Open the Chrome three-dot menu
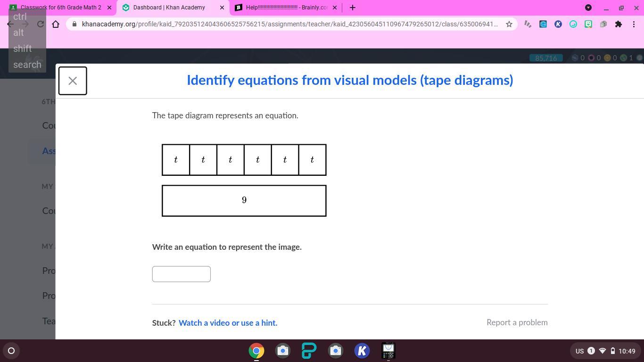 tap(634, 24)
